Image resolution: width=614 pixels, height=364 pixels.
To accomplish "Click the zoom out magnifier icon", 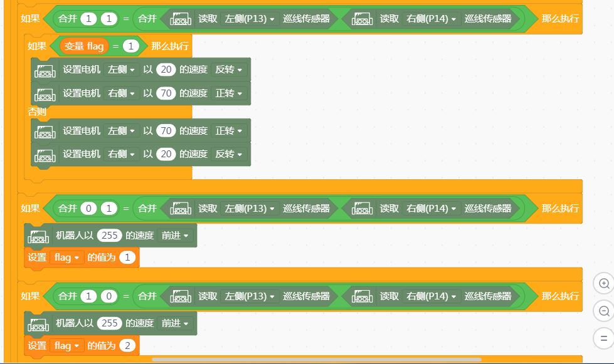I will 604,311.
